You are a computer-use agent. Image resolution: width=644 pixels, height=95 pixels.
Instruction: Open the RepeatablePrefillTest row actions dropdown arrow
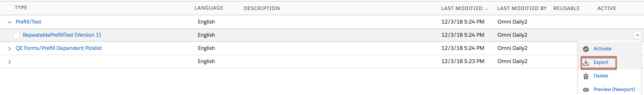pos(637,35)
